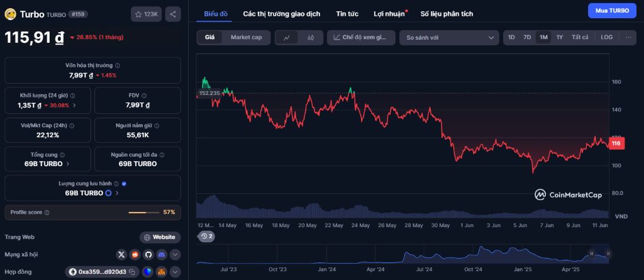
Task: Click info icon beside Lượng cung lưu hành
Action: click(116, 184)
